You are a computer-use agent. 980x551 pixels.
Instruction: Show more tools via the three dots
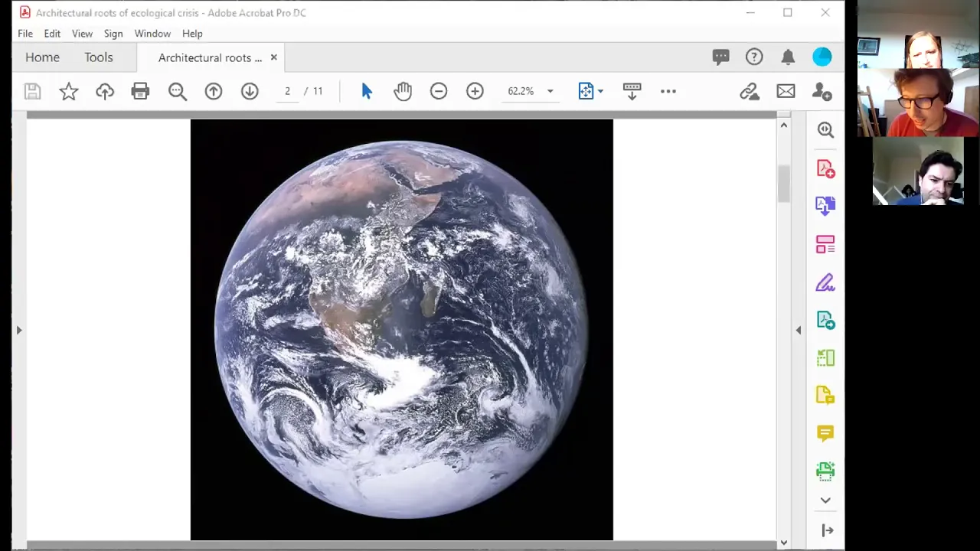(x=668, y=91)
